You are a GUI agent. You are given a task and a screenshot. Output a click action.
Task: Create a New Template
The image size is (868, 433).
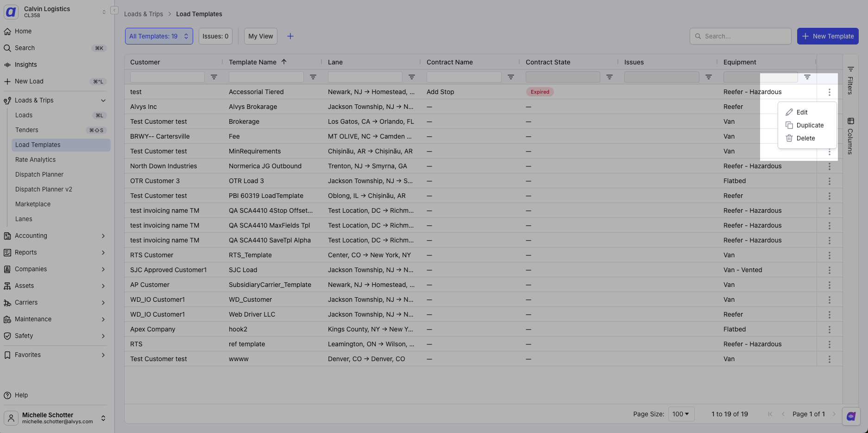tap(828, 36)
